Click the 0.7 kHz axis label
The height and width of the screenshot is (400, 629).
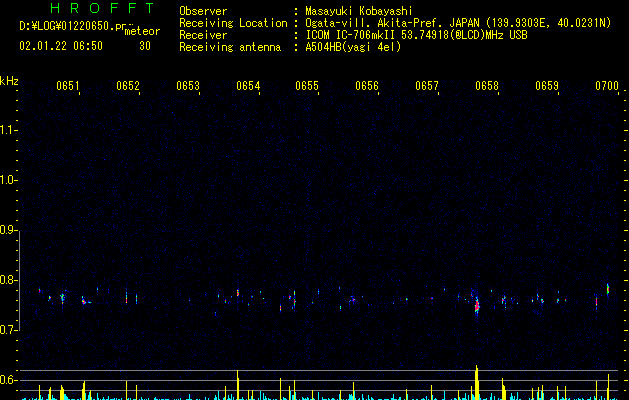9,330
